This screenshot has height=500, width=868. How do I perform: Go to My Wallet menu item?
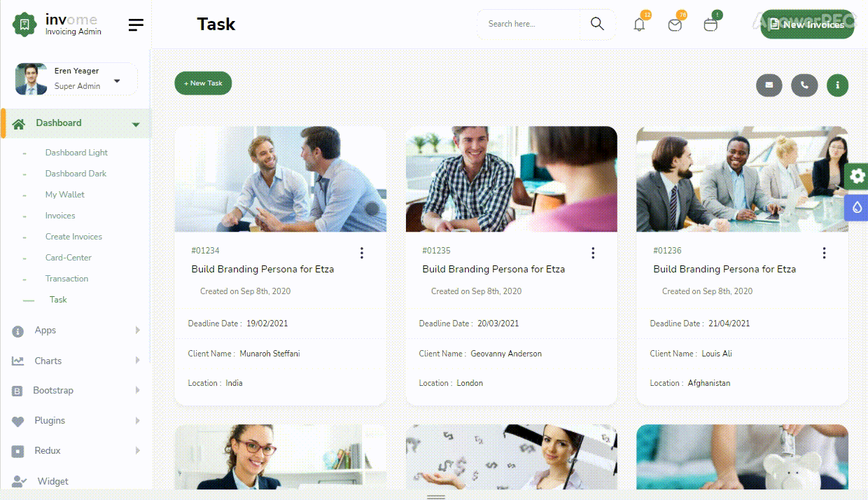click(x=65, y=195)
